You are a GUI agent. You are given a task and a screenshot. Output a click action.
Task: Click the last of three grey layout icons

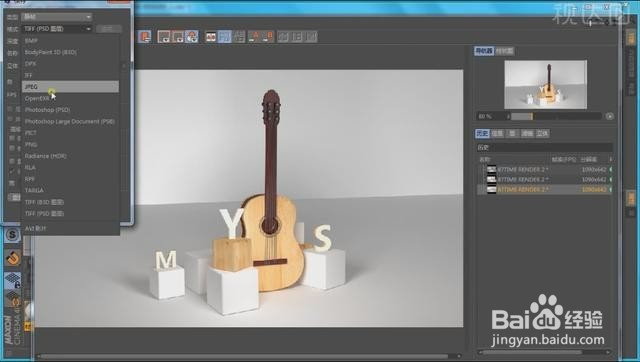tap(311, 37)
